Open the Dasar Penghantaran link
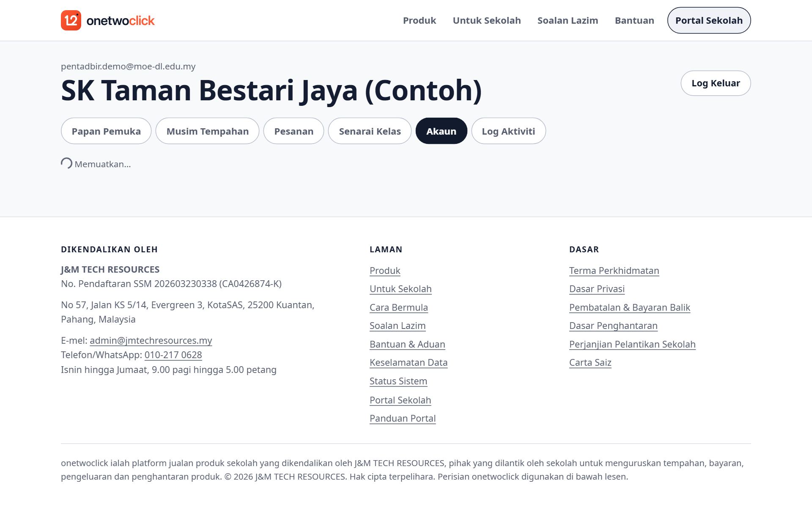 tap(613, 326)
